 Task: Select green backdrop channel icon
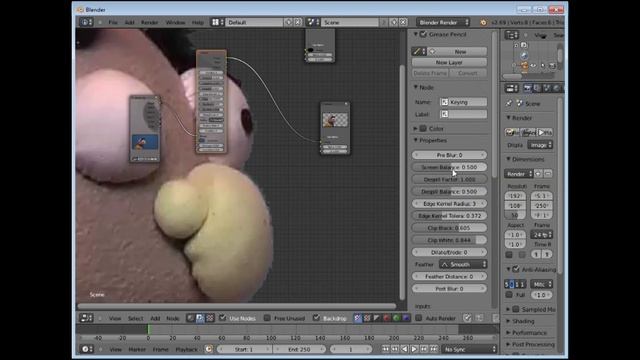[396, 318]
